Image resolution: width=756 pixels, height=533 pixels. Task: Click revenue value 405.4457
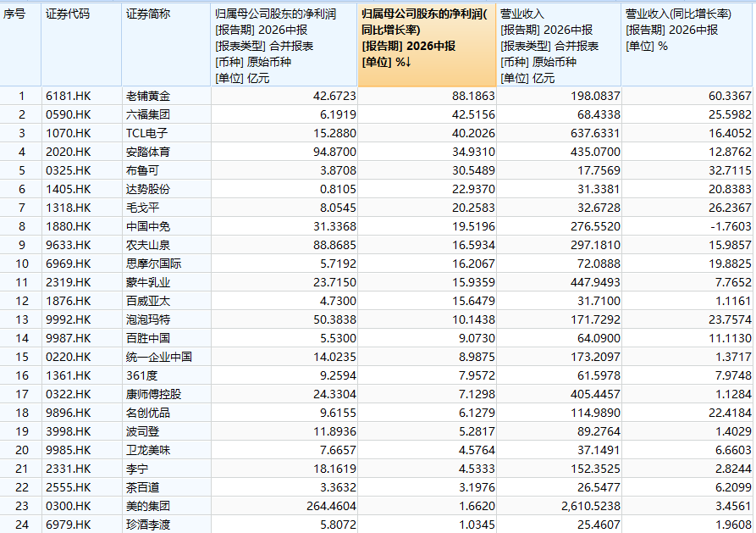[595, 394]
